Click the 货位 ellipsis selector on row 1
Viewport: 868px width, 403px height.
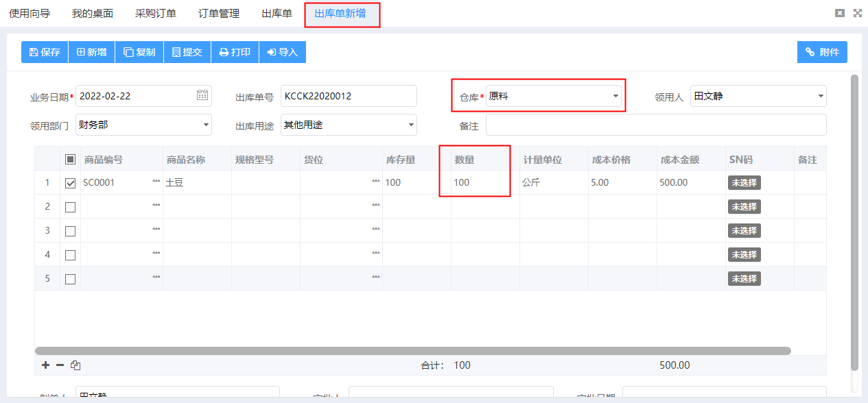pyautogui.click(x=375, y=182)
